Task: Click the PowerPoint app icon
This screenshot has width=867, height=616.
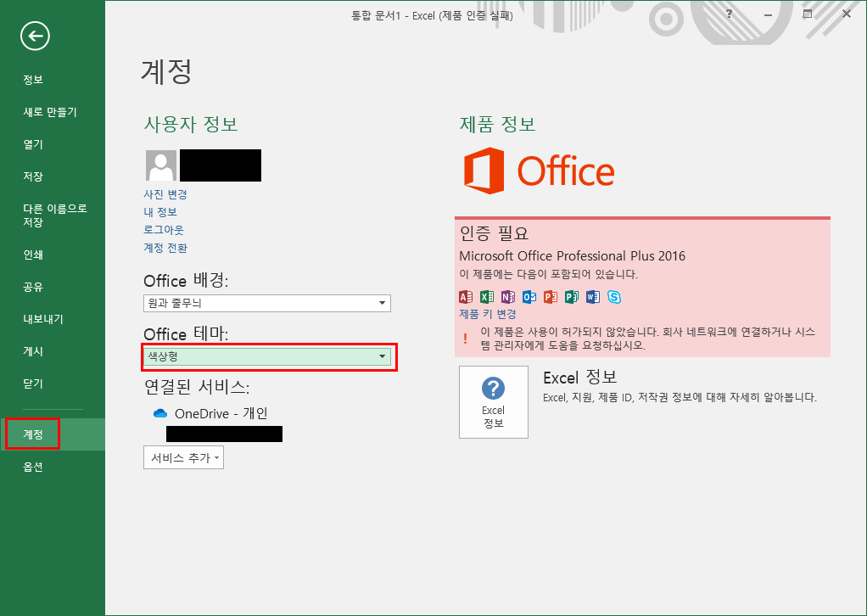Action: [551, 297]
